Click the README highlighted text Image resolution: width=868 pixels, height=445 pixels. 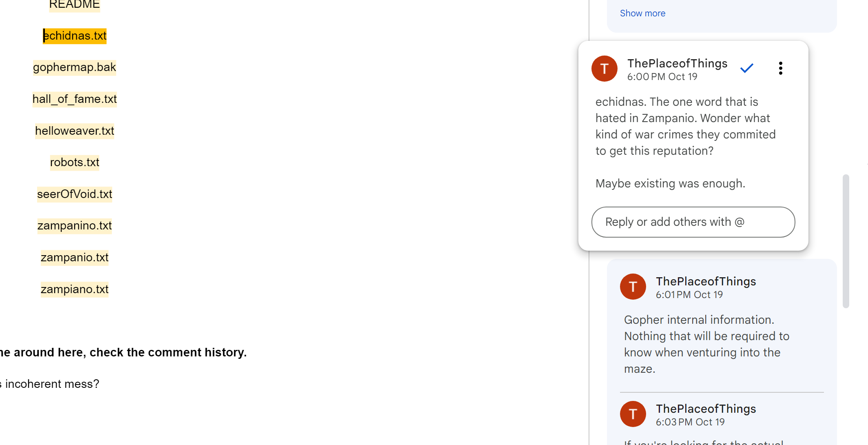point(75,5)
